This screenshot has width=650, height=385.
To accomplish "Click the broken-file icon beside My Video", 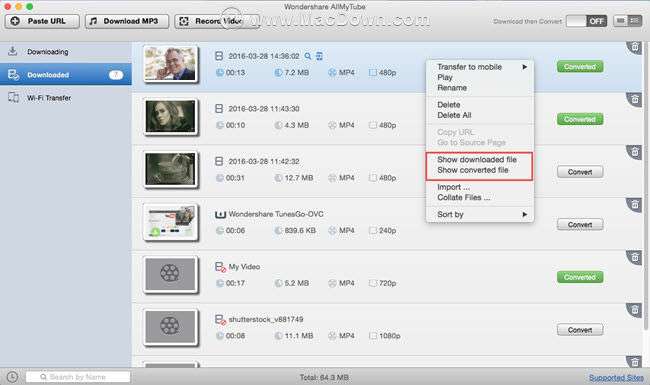I will tap(220, 267).
